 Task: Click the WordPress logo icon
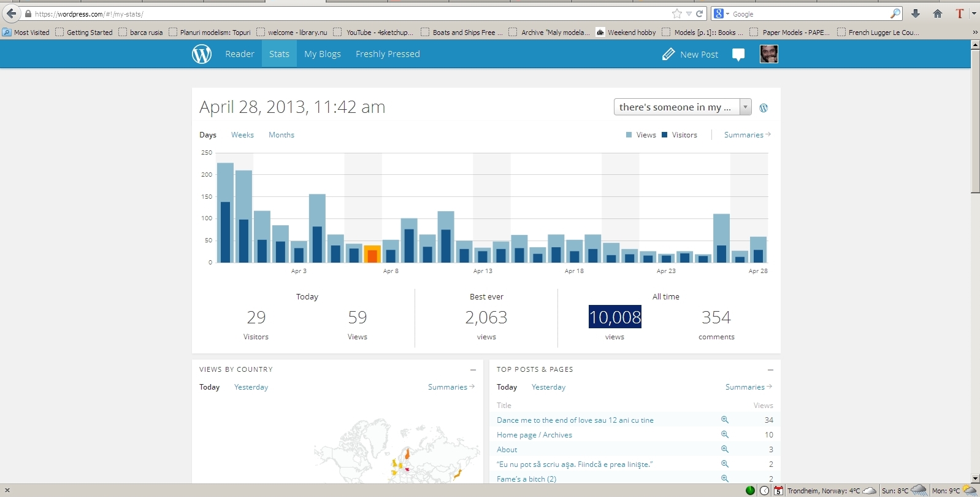click(x=202, y=54)
